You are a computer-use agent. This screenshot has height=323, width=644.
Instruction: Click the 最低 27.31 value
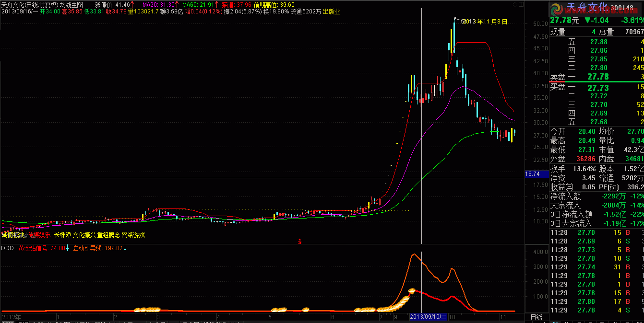586,150
